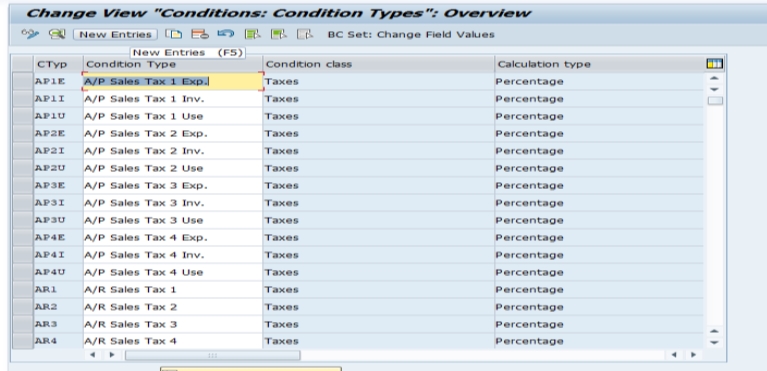
Task: Select row AP1E using its row selector
Action: pos(23,81)
